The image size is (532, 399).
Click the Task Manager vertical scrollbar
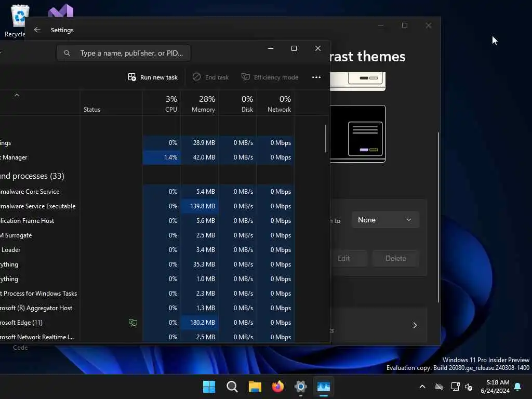click(x=326, y=138)
